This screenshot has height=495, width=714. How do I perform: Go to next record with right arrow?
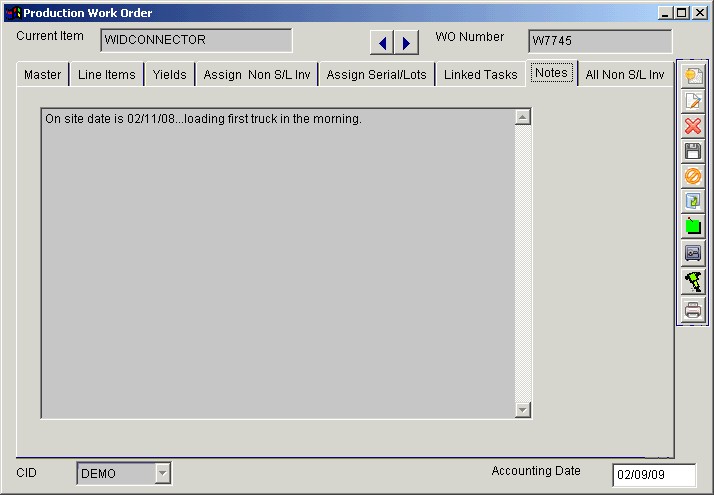(406, 43)
